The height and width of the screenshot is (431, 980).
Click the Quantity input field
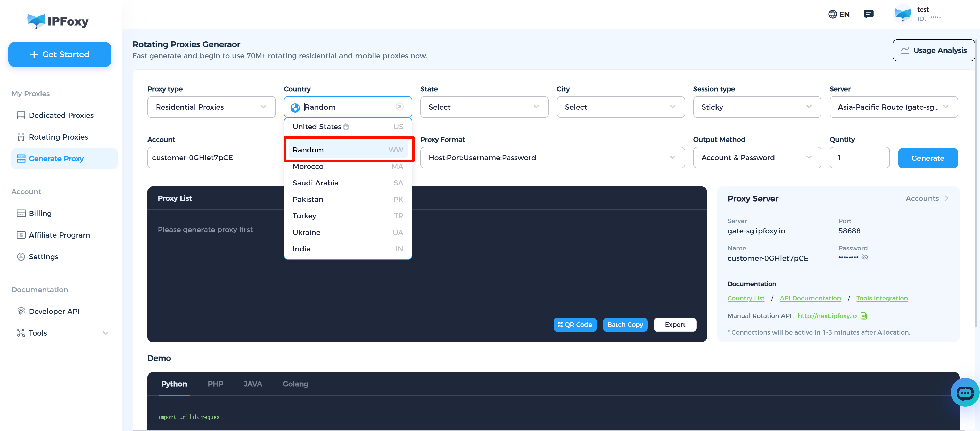click(x=859, y=157)
